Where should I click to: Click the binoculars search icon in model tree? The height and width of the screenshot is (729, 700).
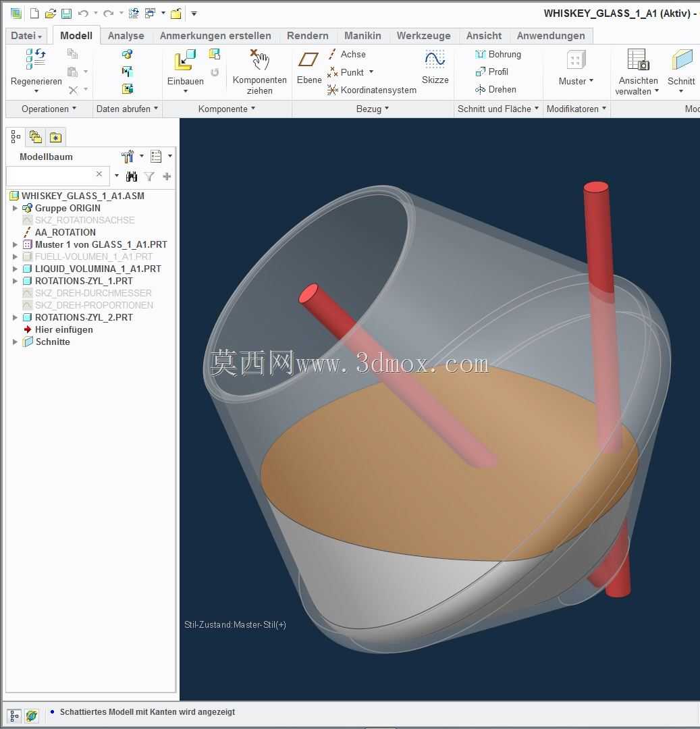(x=132, y=176)
